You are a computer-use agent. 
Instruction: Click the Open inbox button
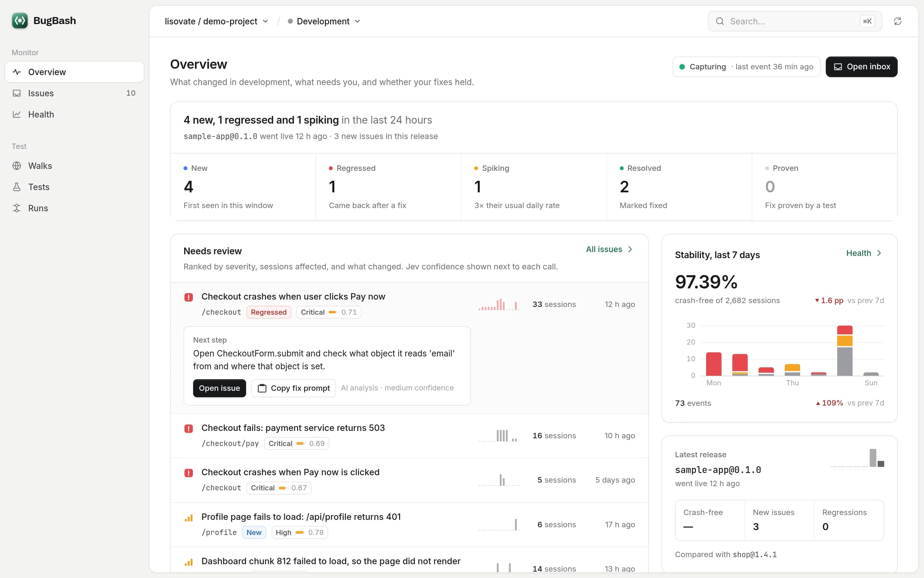pyautogui.click(x=861, y=67)
